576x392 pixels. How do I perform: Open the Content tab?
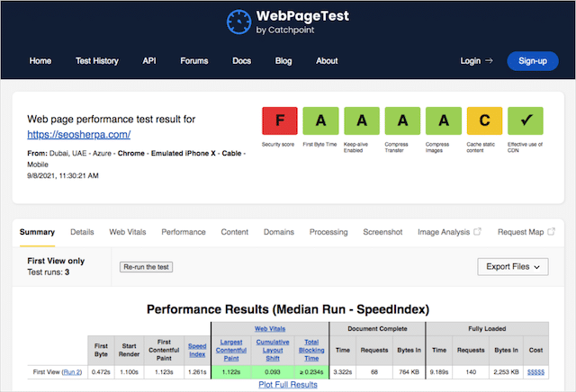click(x=235, y=232)
